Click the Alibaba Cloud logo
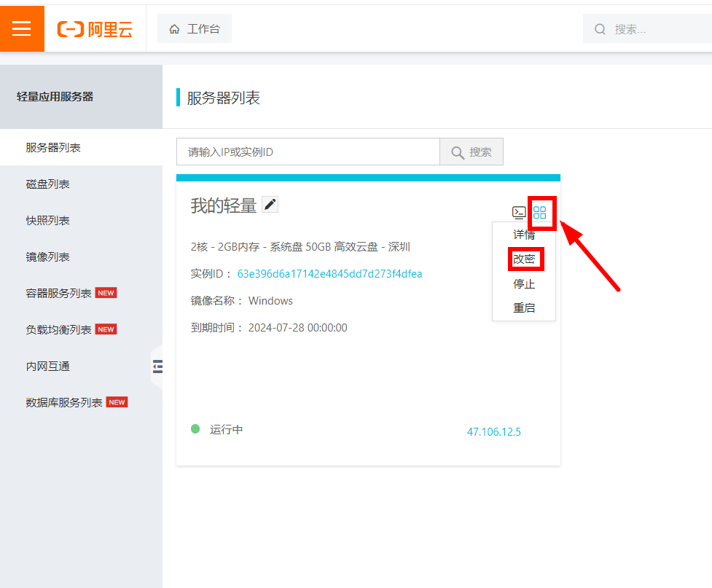 95,30
